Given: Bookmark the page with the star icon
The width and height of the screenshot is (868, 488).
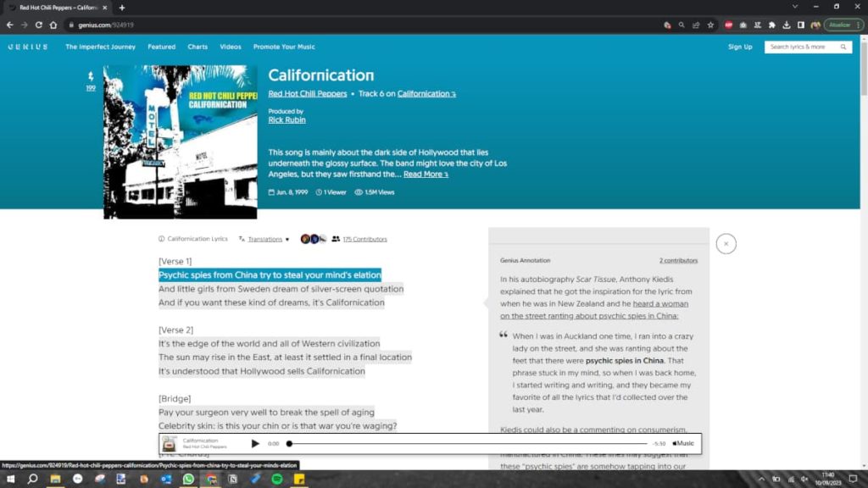Looking at the screenshot, I should tap(711, 25).
